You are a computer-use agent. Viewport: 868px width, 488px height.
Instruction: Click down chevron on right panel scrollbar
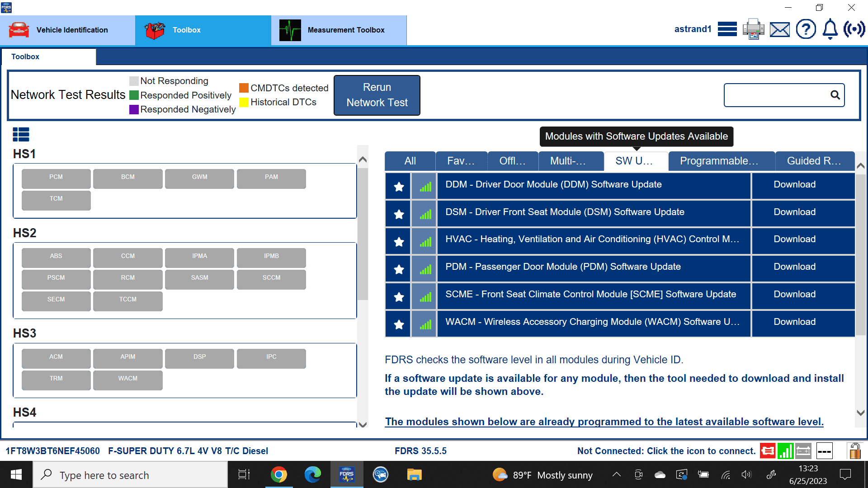[x=860, y=413]
